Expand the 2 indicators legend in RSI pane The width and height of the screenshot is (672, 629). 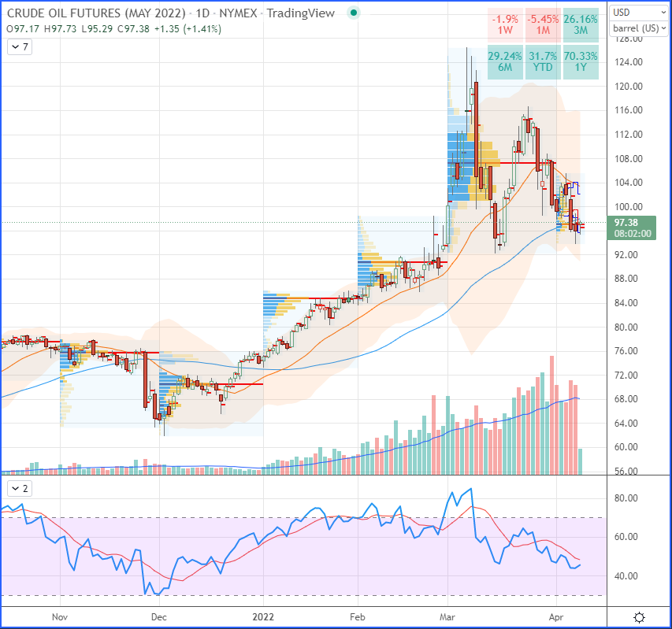20,489
